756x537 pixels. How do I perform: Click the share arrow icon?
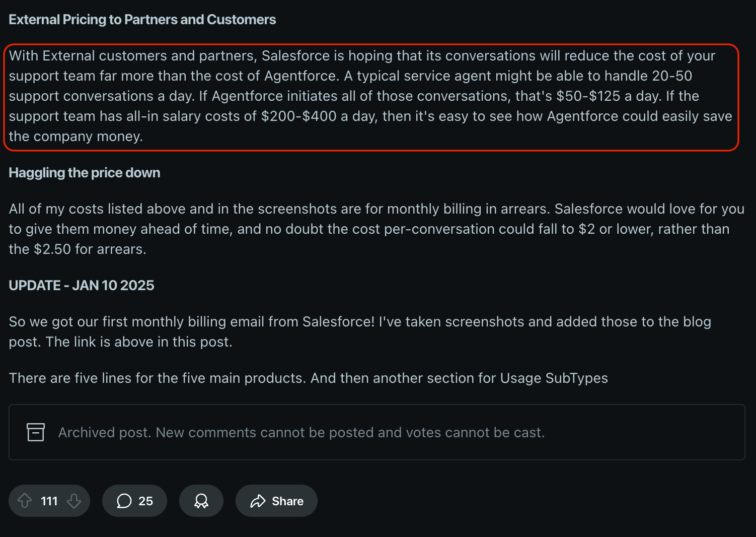258,501
